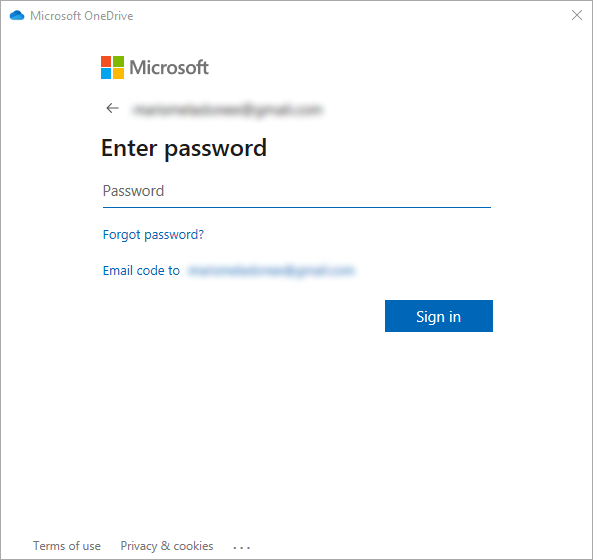Image resolution: width=593 pixels, height=560 pixels.
Task: Click the blue underline of the Password field
Action: [297, 207]
